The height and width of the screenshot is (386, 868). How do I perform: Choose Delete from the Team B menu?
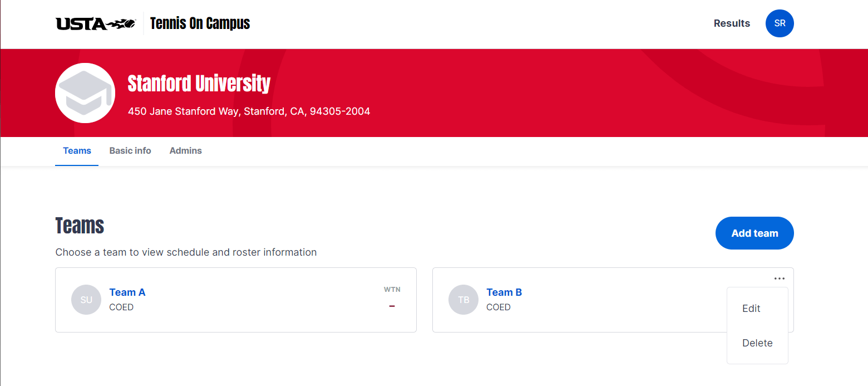757,343
